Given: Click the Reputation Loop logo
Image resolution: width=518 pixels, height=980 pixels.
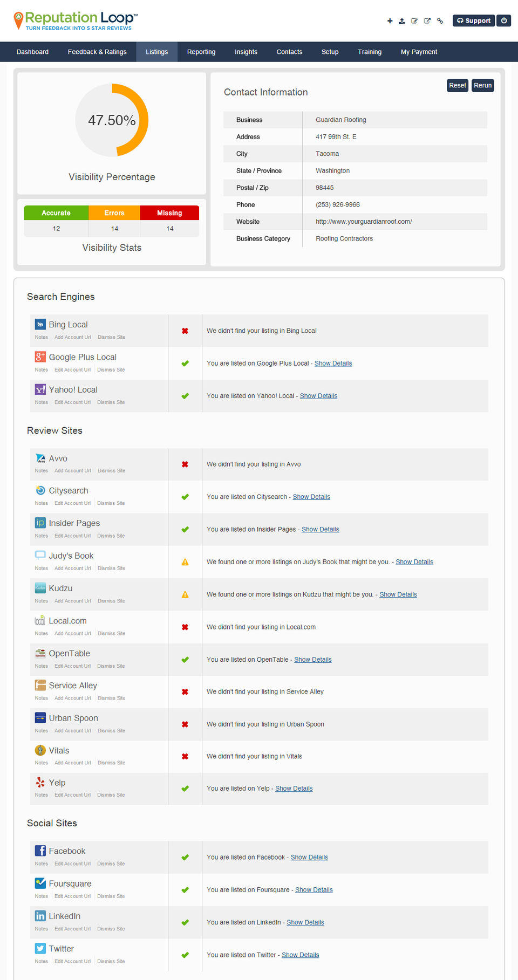Looking at the screenshot, I should coord(76,21).
